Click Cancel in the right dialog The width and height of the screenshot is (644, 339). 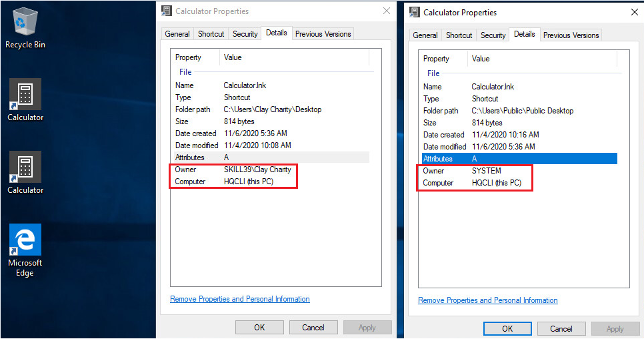pos(561,329)
